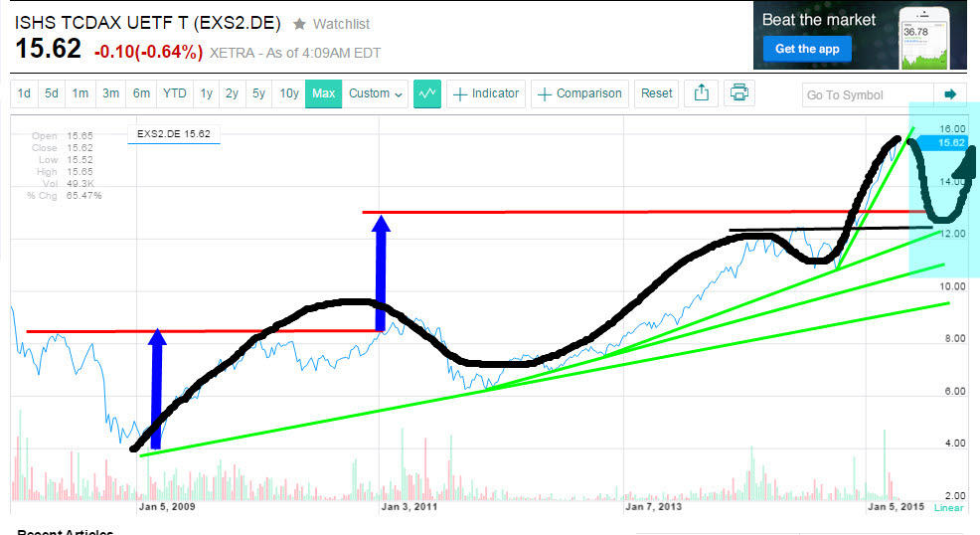Toggle the Linear scale option
The width and height of the screenshot is (980, 535).
click(949, 507)
